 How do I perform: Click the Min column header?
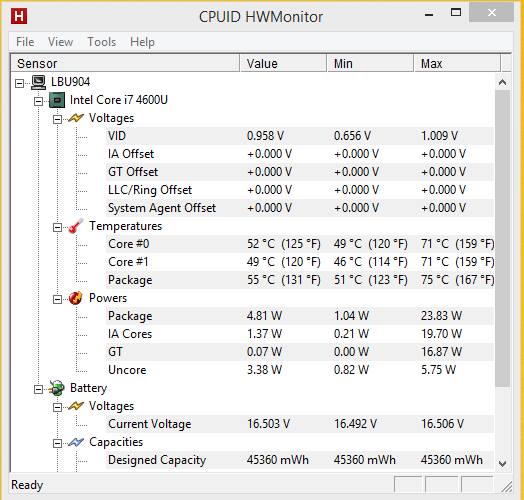[x=370, y=64]
